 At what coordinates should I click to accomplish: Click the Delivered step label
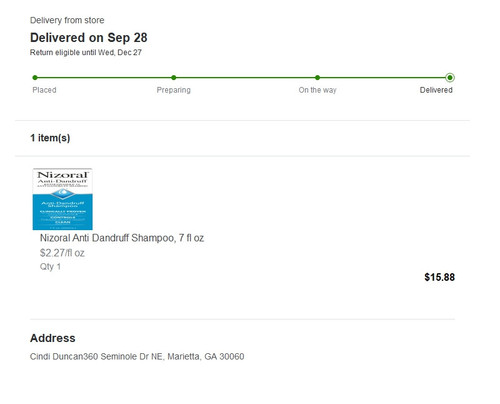coord(436,90)
